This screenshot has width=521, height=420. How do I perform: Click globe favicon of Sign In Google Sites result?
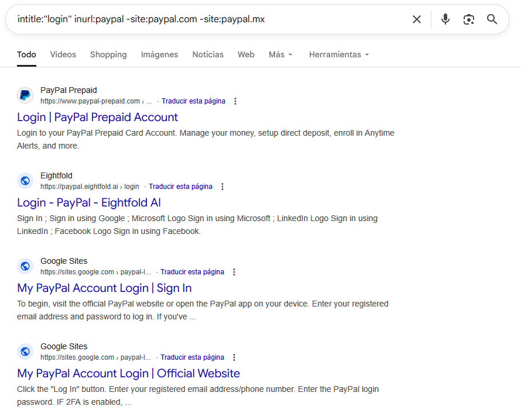pos(25,266)
